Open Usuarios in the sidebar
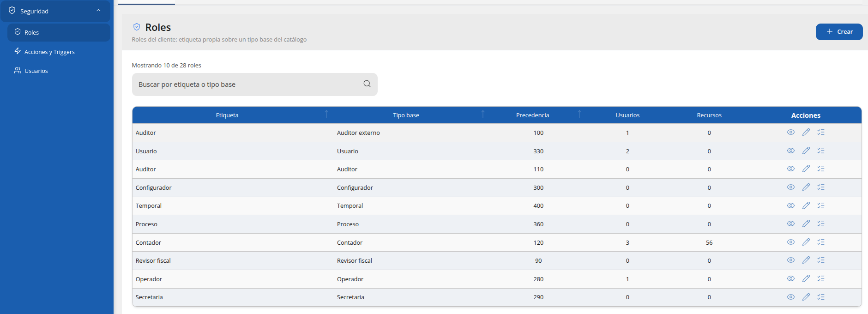 tap(59, 71)
